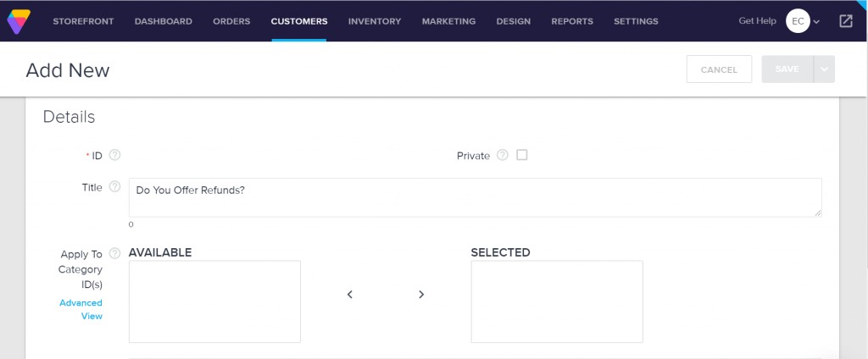Image resolution: width=868 pixels, height=359 pixels.
Task: Open the account menu chevron beside EC
Action: tap(816, 22)
